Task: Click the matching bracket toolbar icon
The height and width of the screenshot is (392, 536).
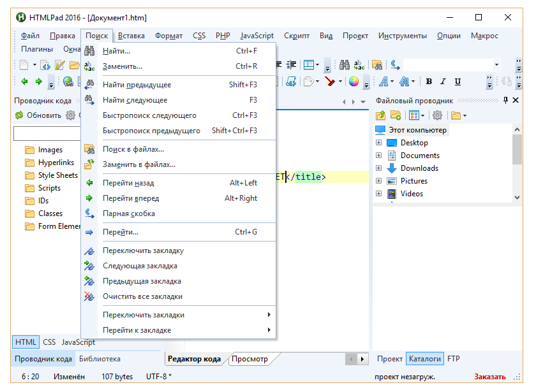Action: (x=395, y=64)
